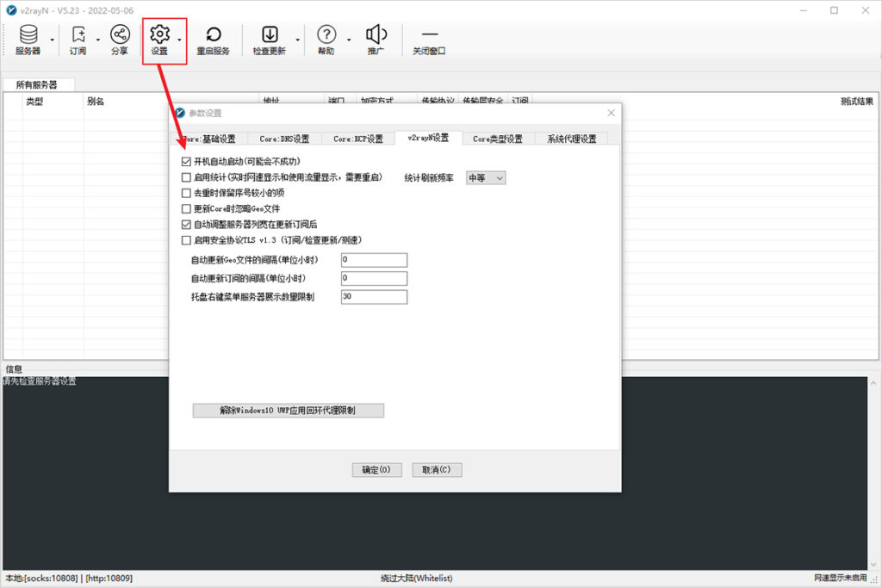Click the 重启服务 (Restart Service) icon
This screenshot has width=882, height=588.
click(214, 39)
